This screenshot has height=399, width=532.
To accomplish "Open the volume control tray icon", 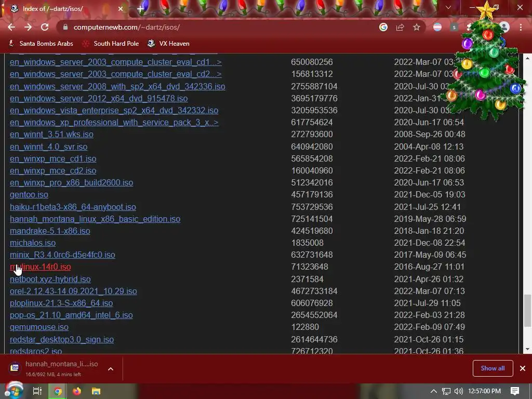I will point(458,391).
